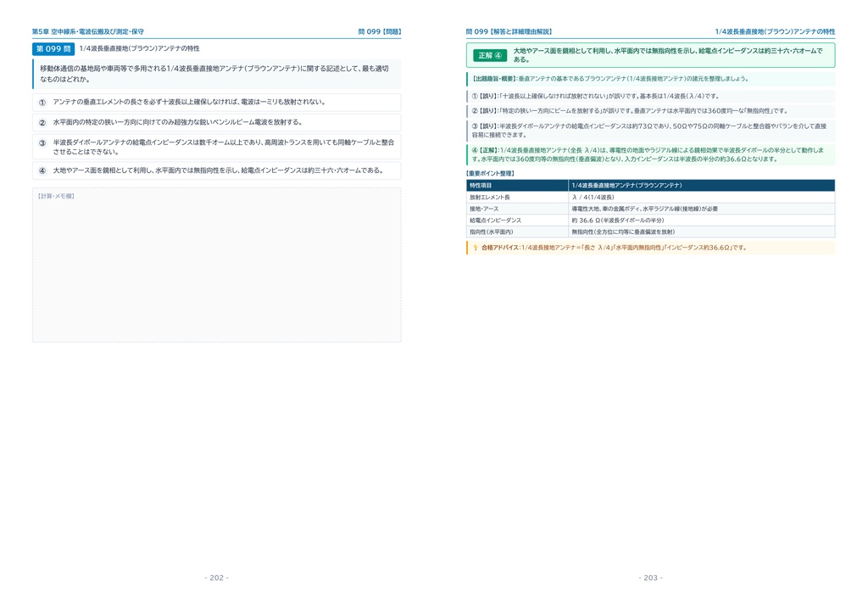
Task: Select answer choice ④ about 大地やアース面
Action: [x=216, y=170]
